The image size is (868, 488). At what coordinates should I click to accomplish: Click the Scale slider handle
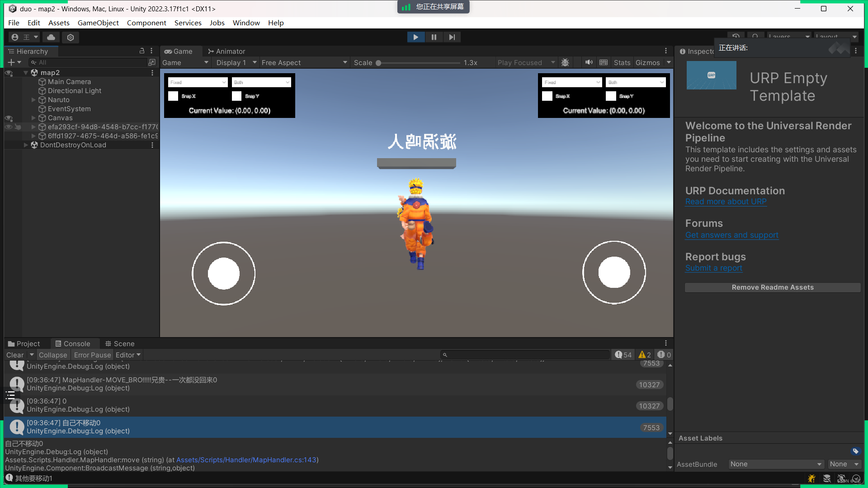(x=378, y=63)
